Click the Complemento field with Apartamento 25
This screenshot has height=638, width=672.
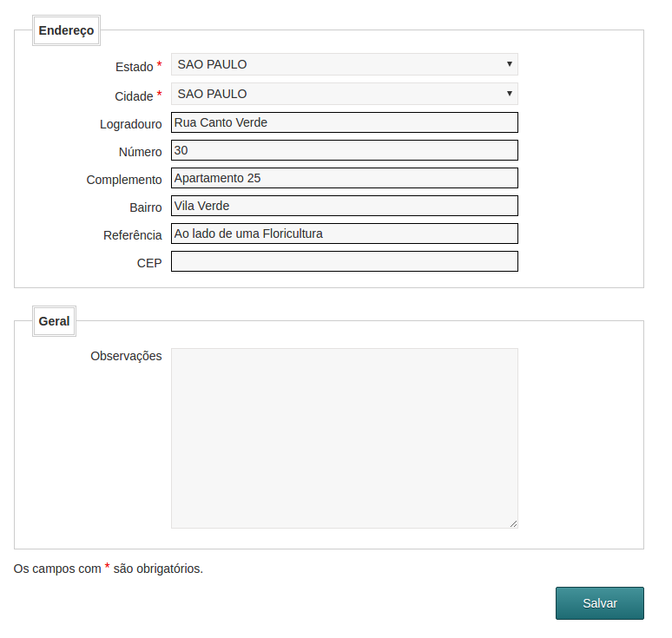click(x=344, y=178)
